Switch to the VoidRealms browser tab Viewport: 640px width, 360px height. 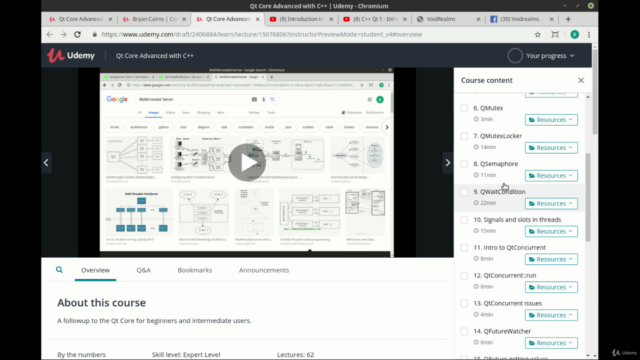point(449,19)
